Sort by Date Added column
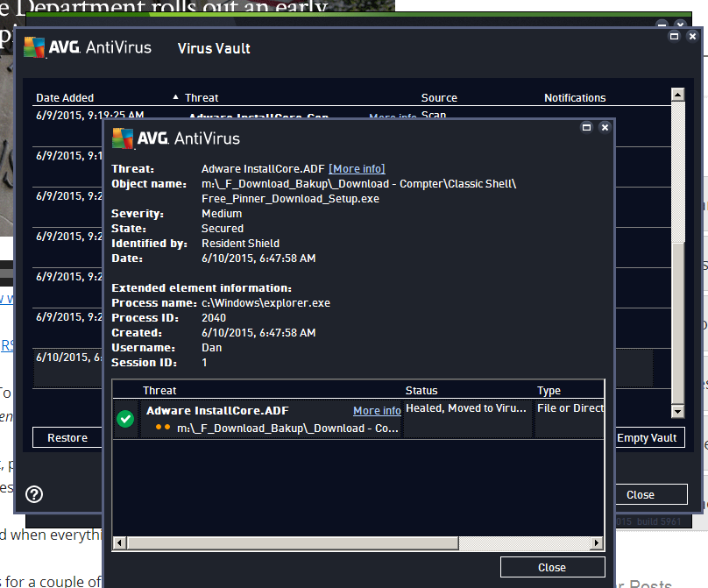Viewport: 708px width, 588px height. click(65, 98)
